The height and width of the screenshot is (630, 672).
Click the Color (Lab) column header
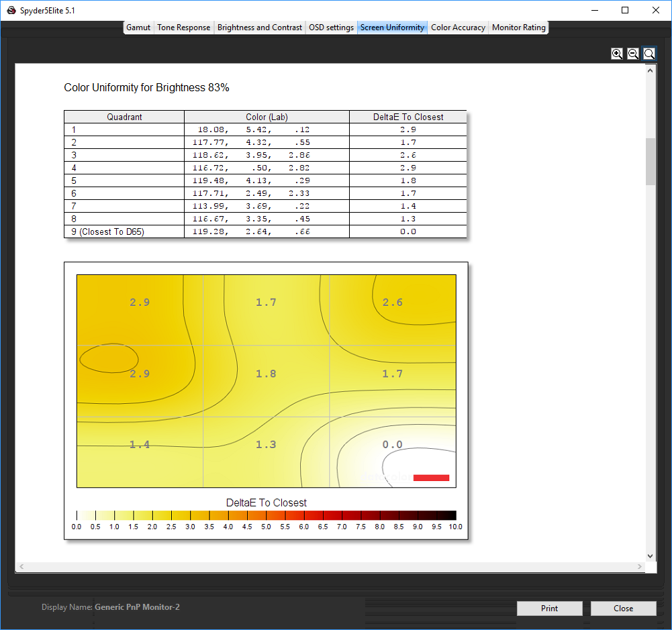(267, 117)
